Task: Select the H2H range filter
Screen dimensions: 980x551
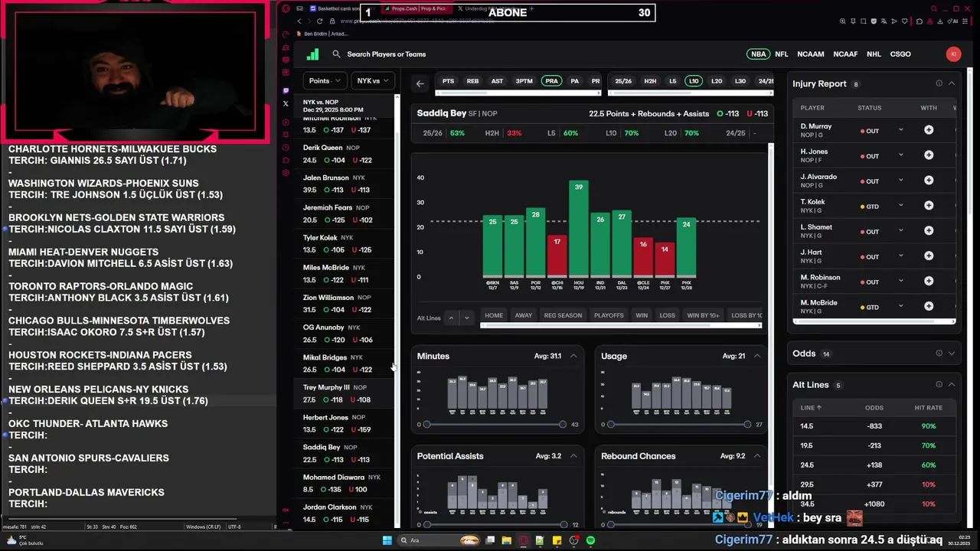Action: 650,81
